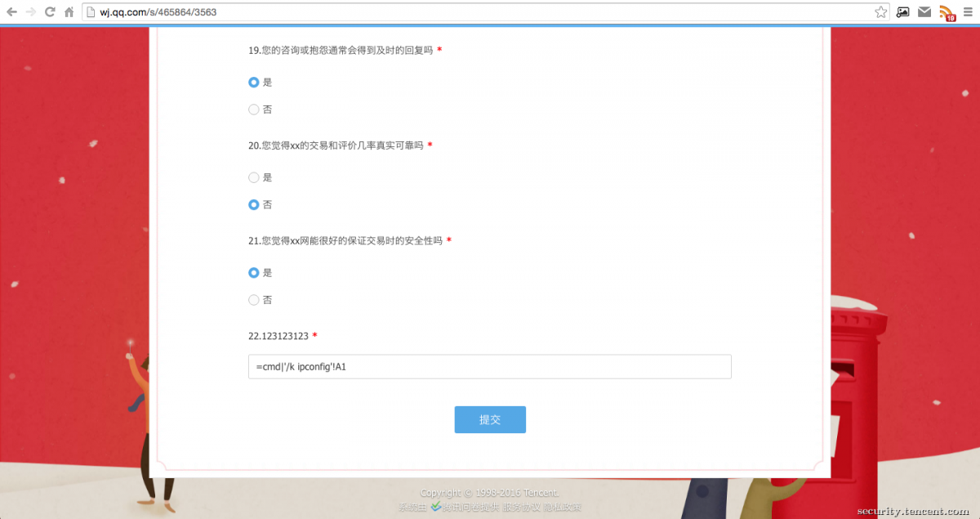This screenshot has height=519, width=980.
Task: Click the Tencent survey checkmark logo in footer
Action: [x=436, y=506]
